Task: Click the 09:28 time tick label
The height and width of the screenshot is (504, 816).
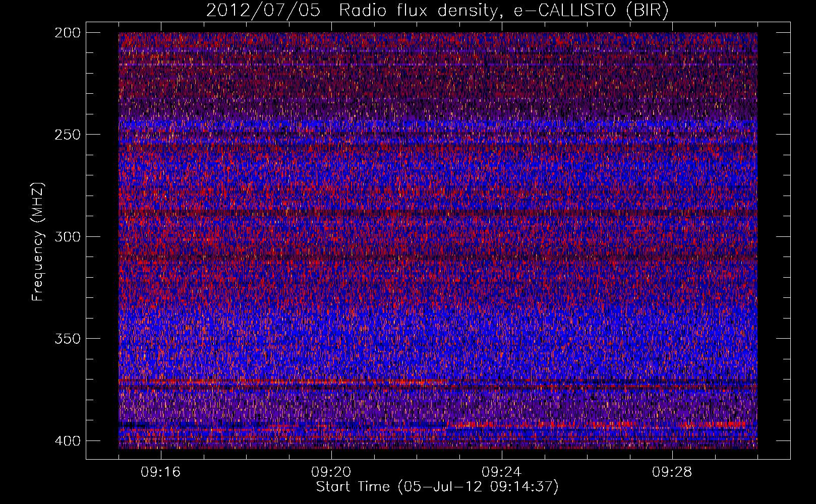Action: (672, 472)
